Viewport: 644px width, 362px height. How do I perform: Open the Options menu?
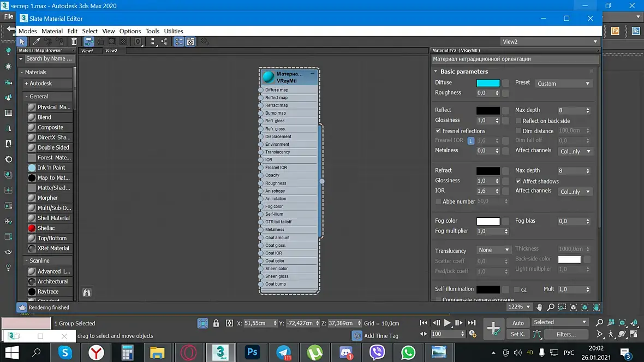pos(130,31)
